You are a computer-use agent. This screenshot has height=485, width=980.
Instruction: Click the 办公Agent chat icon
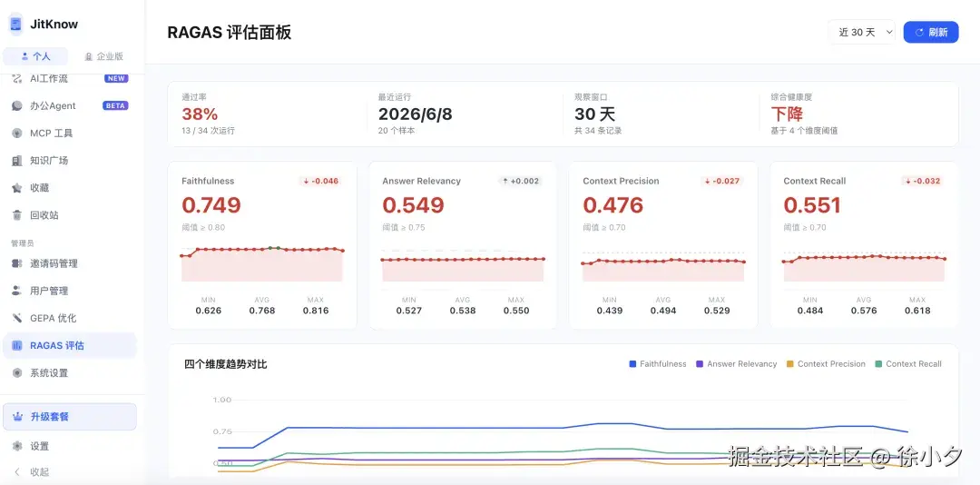point(17,105)
